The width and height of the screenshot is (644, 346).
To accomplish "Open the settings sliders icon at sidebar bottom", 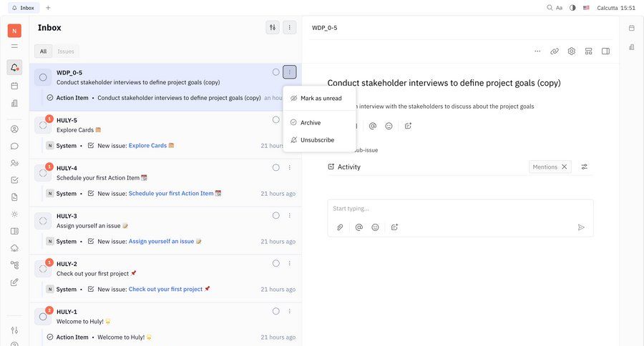I will click(x=14, y=330).
